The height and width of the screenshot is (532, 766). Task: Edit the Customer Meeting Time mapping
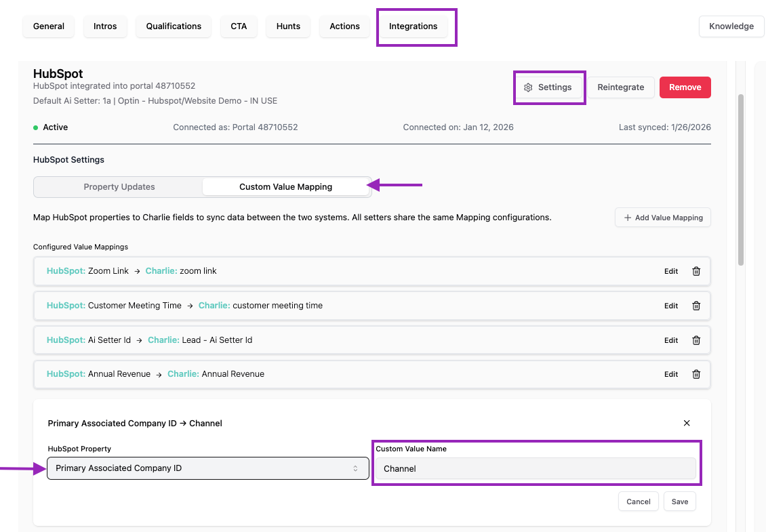coord(670,306)
